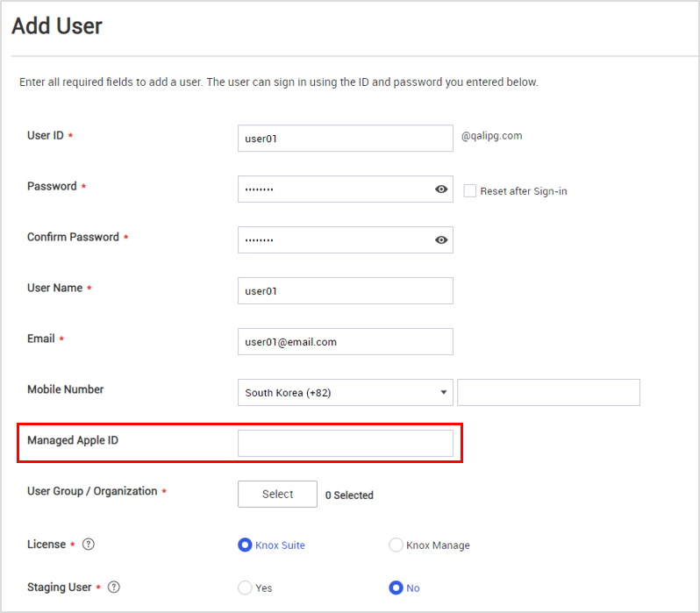700x613 pixels.
Task: Show password via eye icon in Password field
Action: coord(441,189)
